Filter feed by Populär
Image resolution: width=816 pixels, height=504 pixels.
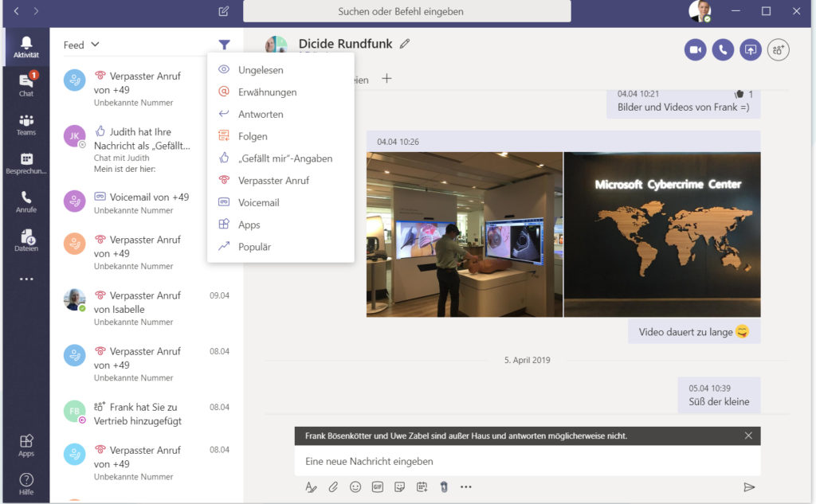280,247
